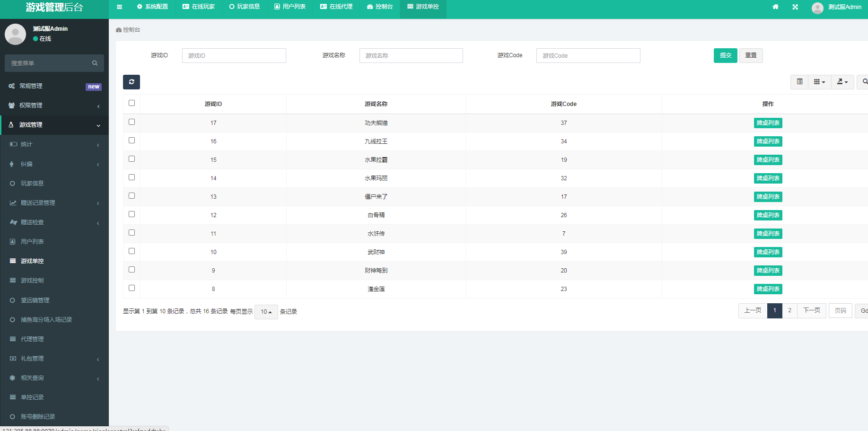
Task: Click the hamburger menu toggle icon
Action: click(119, 7)
